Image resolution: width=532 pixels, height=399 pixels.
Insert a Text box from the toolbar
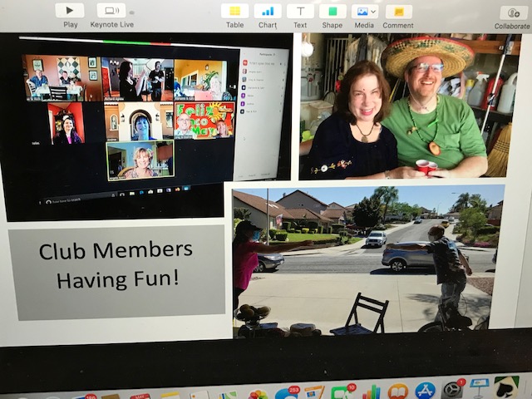pos(300,11)
